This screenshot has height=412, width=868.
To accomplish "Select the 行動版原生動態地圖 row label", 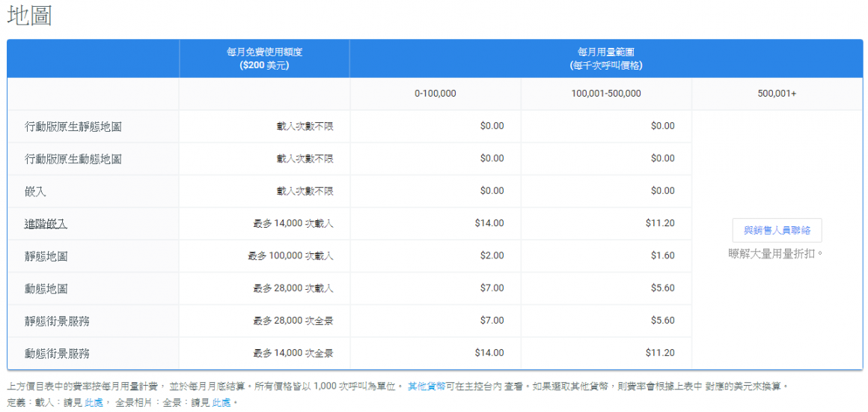I will [x=73, y=159].
